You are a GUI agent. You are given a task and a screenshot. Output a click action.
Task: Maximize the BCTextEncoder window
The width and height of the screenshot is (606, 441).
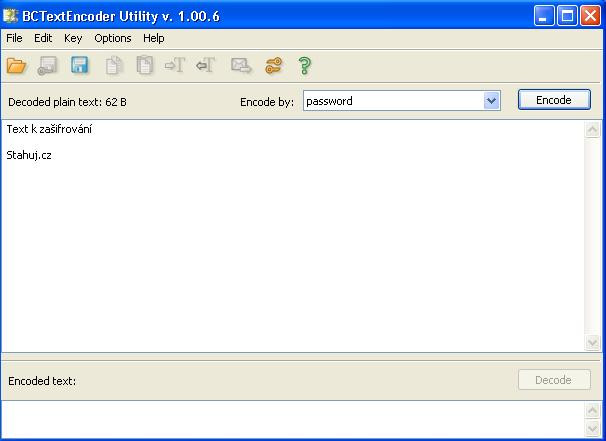coord(567,16)
